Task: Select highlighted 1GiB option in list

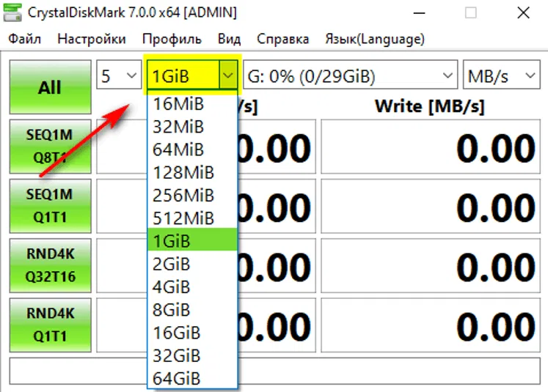Action: [x=192, y=240]
